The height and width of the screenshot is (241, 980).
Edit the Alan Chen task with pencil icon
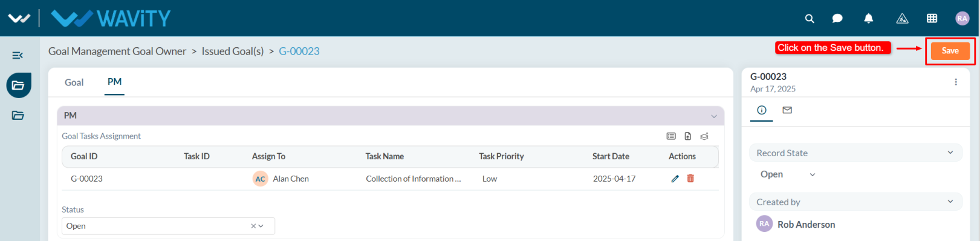(675, 179)
